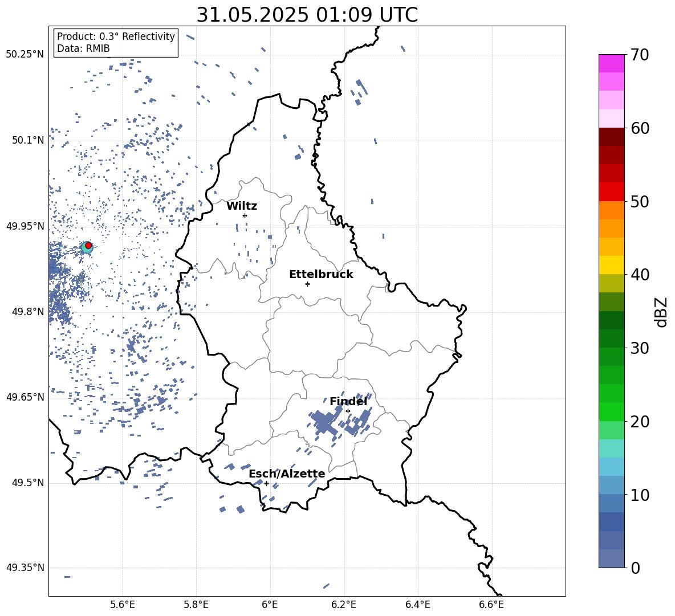Click the 0 dBZ colorbar label

coord(635,568)
